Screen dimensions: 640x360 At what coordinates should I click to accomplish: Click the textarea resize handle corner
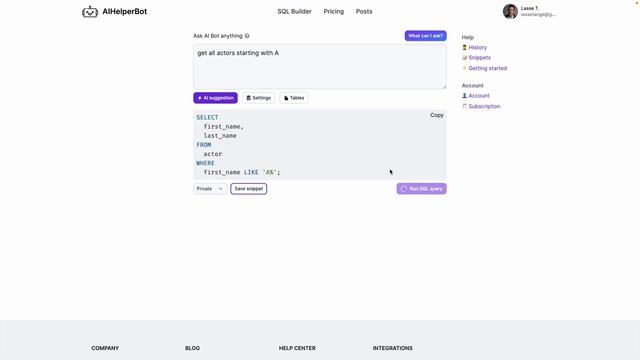click(444, 87)
